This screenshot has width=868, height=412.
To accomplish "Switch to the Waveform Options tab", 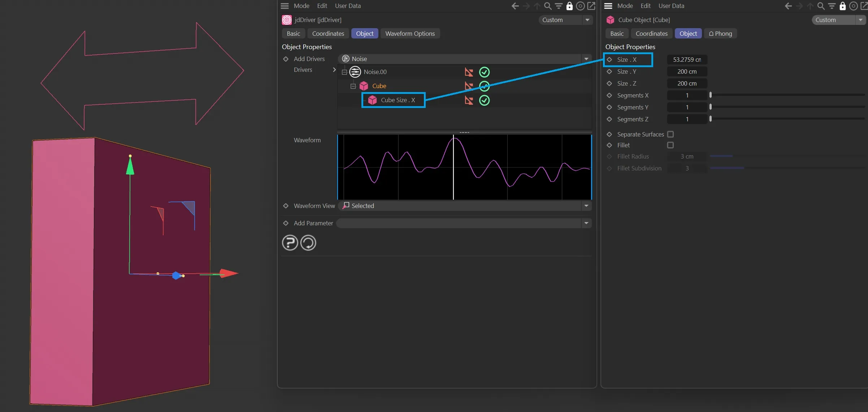I will tap(410, 34).
